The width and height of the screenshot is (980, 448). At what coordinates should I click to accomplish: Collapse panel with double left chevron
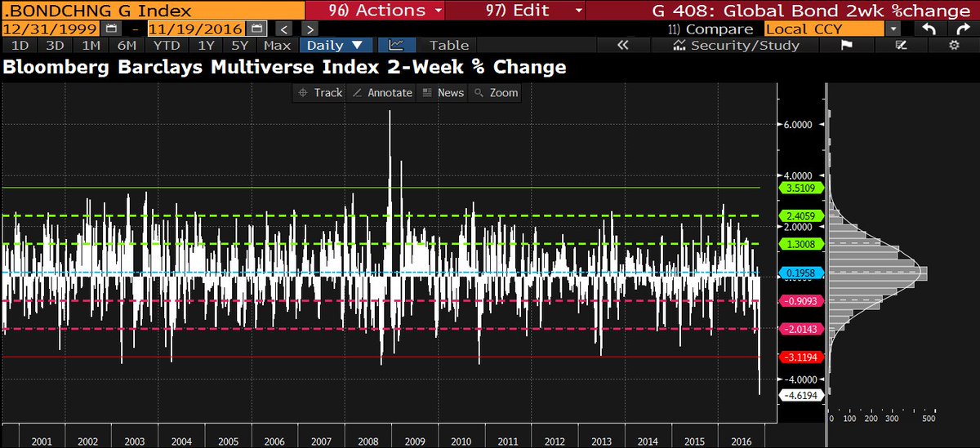tap(623, 46)
